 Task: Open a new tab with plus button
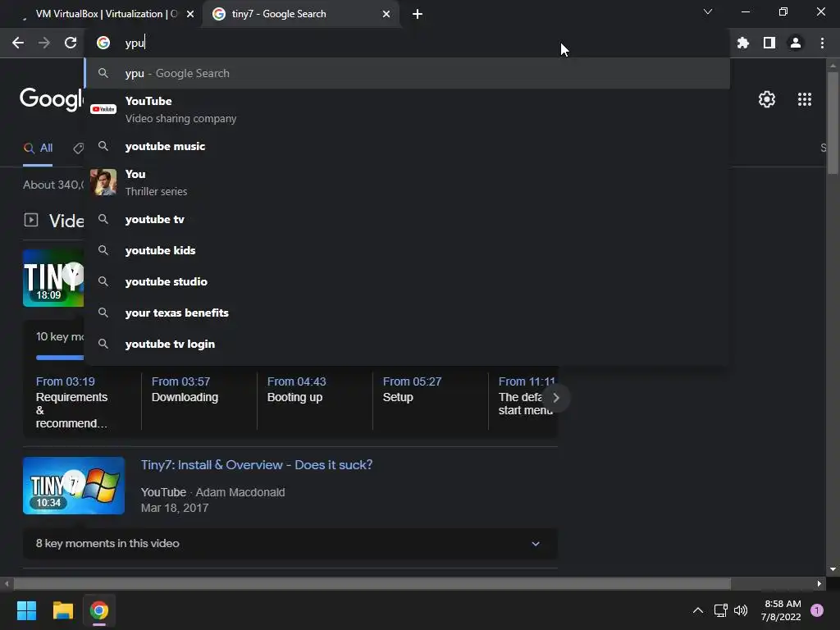tap(418, 14)
